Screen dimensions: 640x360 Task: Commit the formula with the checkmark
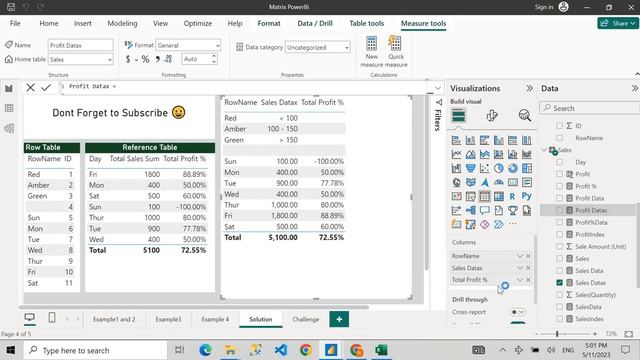coord(46,87)
